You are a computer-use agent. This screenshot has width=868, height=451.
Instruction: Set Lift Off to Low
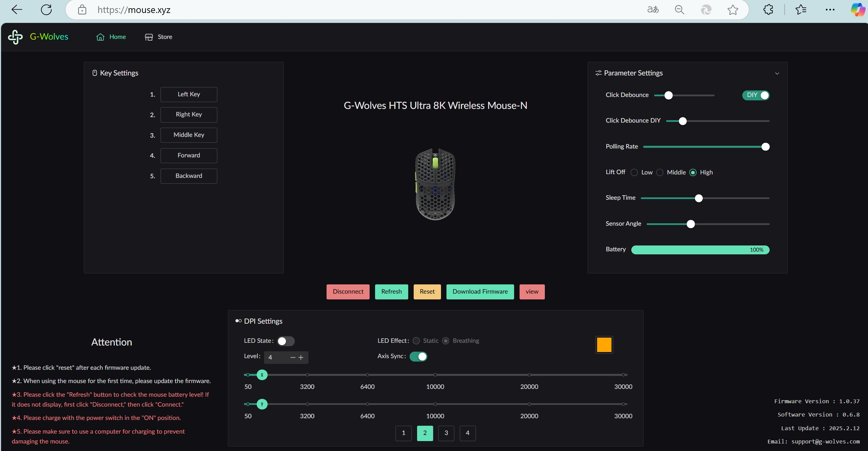tap(634, 172)
